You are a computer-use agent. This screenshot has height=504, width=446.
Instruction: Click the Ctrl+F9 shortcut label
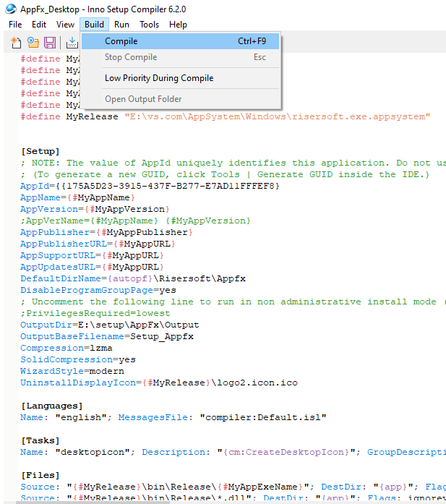click(x=252, y=41)
